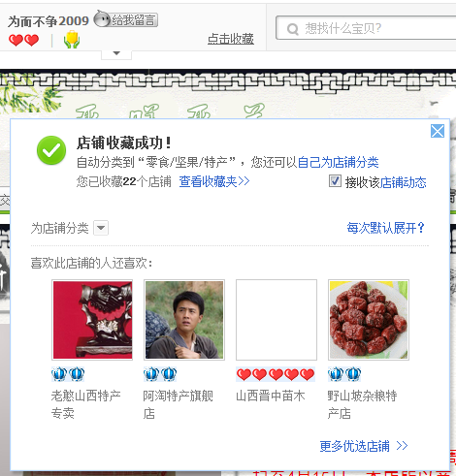Open 查看收藏夹>> link

pyautogui.click(x=214, y=181)
